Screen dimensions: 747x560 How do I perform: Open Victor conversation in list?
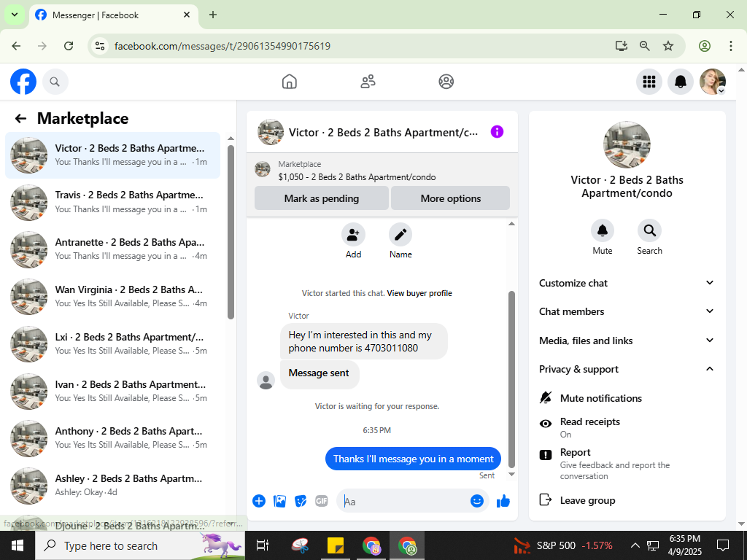(112, 155)
